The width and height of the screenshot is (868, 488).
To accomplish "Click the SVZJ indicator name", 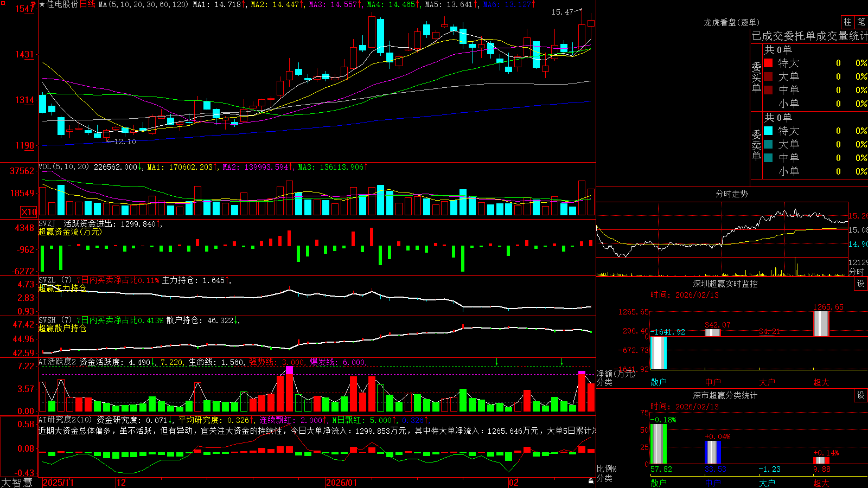I will pos(47,223).
